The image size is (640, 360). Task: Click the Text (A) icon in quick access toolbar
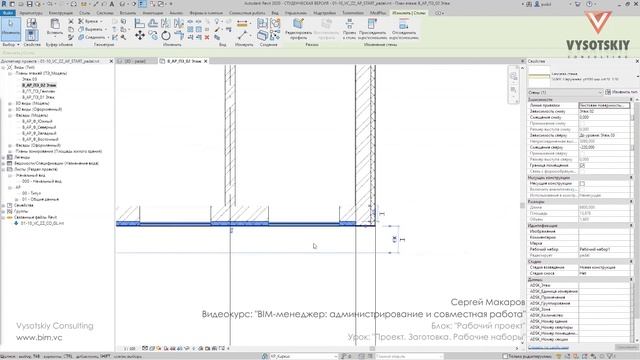(112, 4)
